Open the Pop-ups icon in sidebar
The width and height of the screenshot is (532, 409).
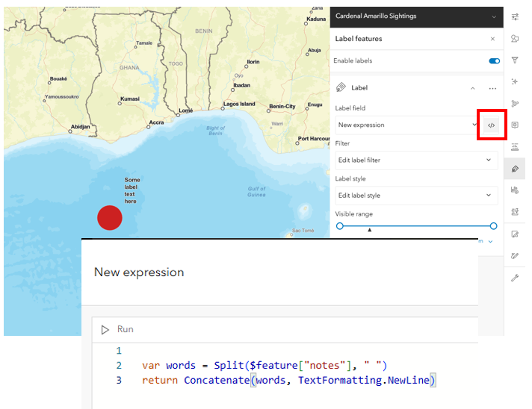pos(515,125)
